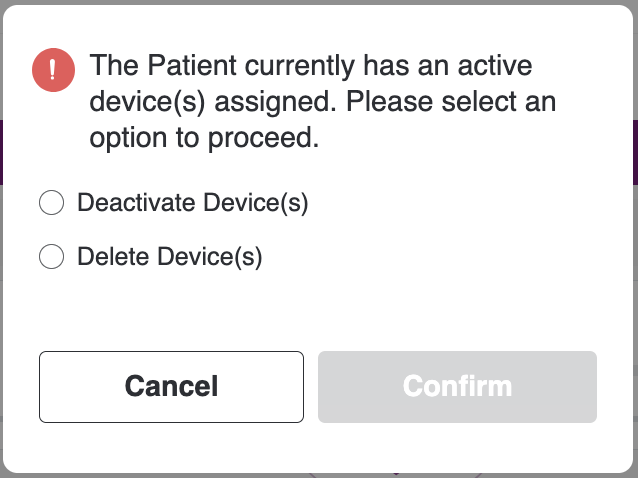Select the Delete Device(s) radio button

tap(51, 256)
